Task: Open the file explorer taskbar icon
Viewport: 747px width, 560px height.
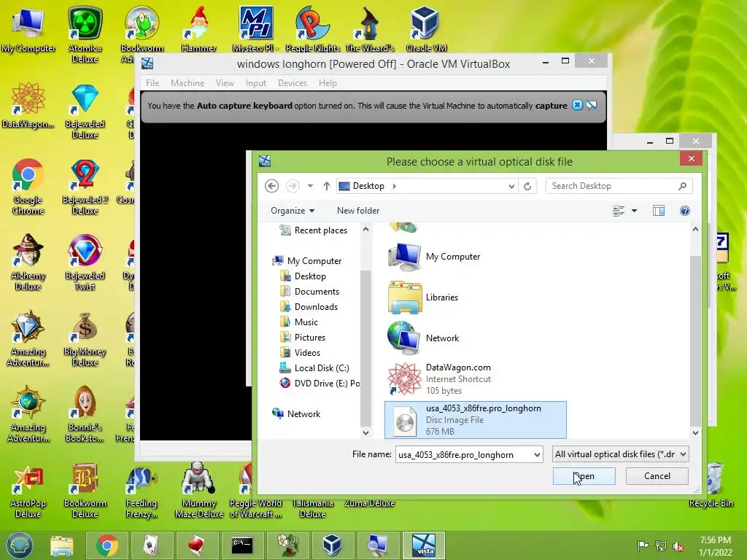Action: pos(62,545)
